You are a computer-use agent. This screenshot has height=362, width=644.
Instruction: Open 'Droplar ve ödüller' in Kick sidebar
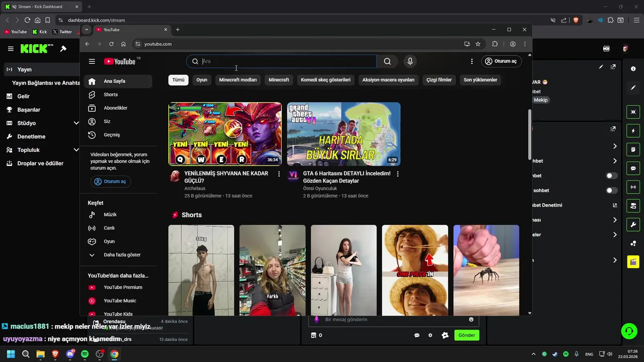(x=40, y=163)
